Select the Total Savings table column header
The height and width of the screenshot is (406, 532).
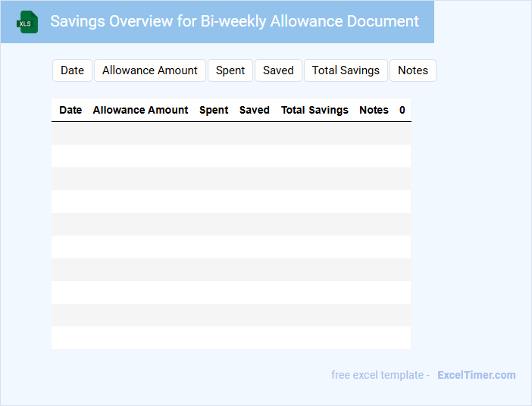point(315,110)
